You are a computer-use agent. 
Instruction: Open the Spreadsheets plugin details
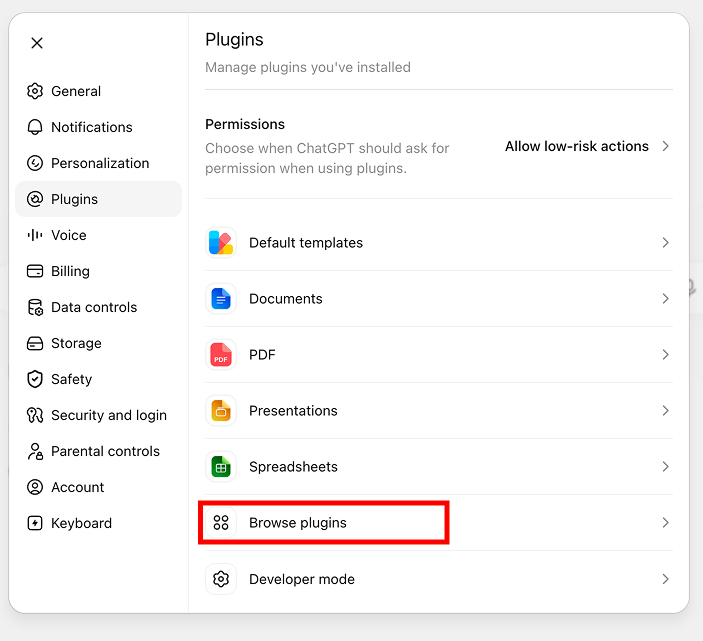click(x=439, y=467)
